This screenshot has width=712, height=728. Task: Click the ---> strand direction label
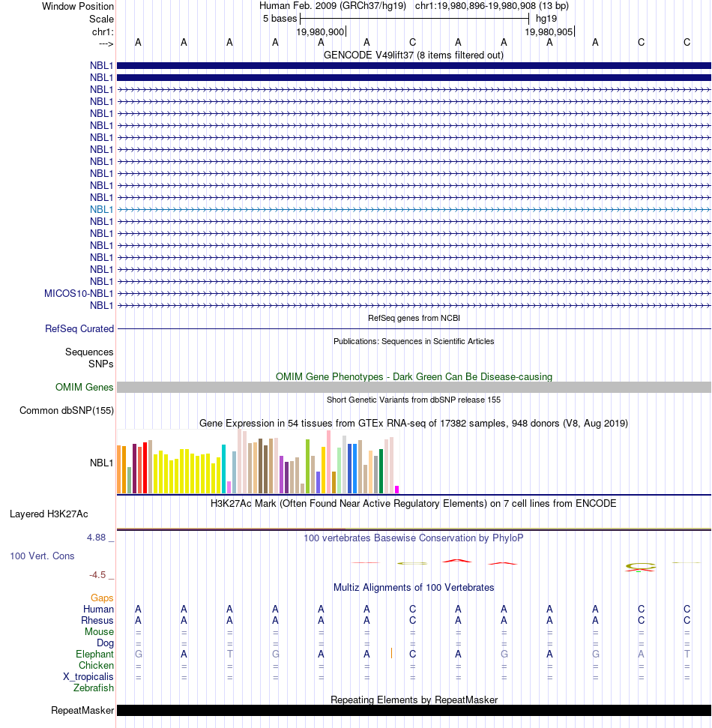click(106, 43)
